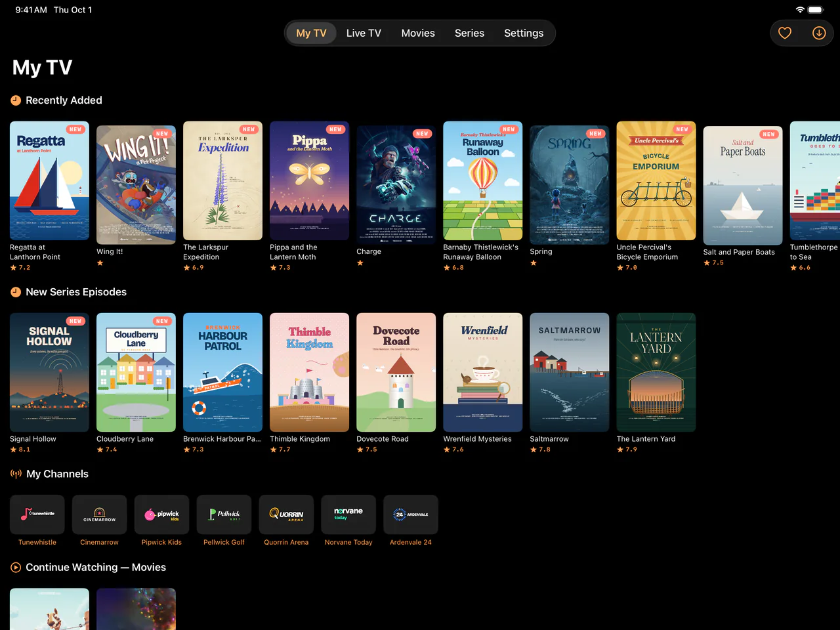
Task: Open the Dovecote Road series poster
Action: coord(396,372)
